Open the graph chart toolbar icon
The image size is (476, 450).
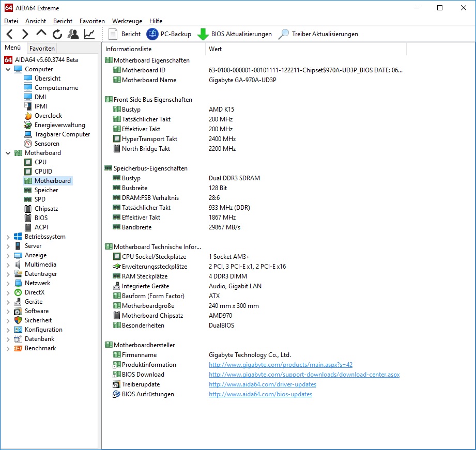(x=89, y=34)
